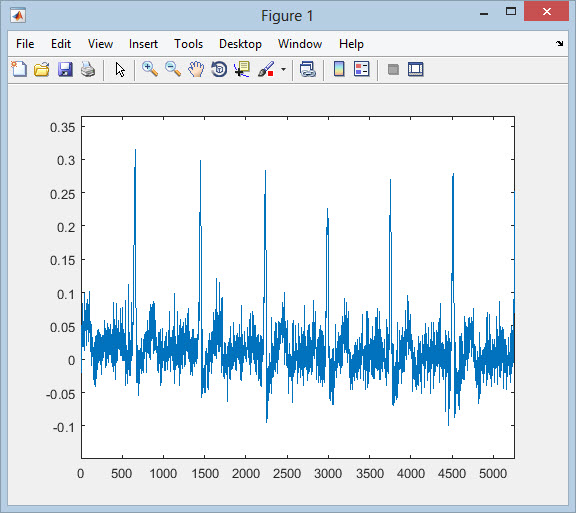Click the Brush data tool icon
This screenshot has height=513, width=576.
point(266,69)
